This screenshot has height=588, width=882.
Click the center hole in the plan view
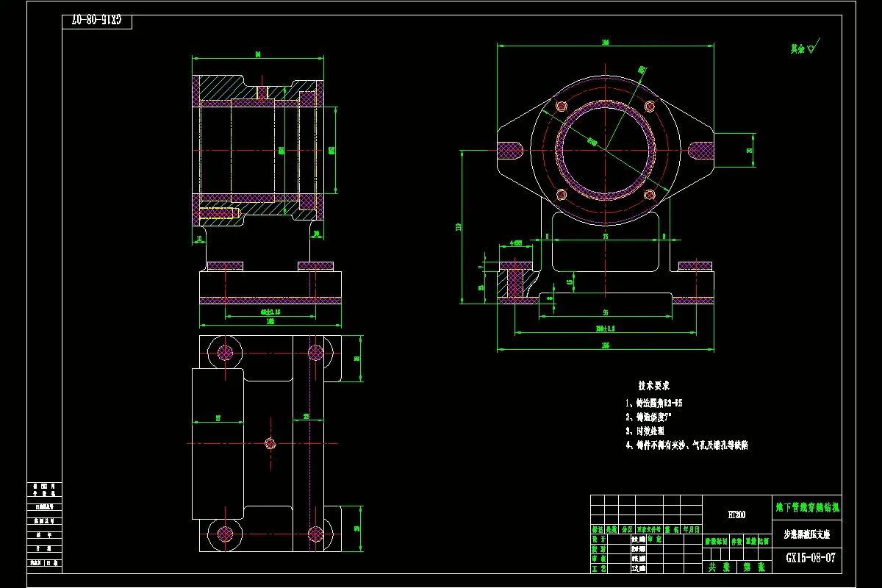pos(270,443)
